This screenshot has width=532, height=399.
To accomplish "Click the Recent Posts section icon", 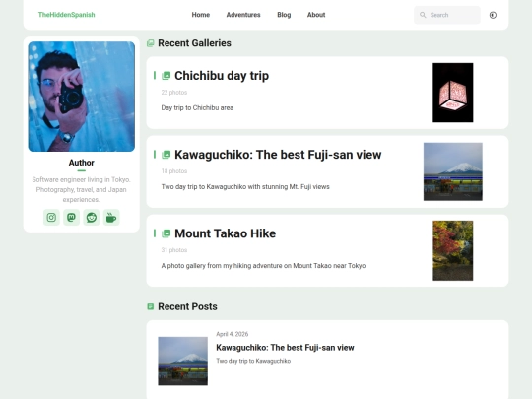I will point(151,306).
